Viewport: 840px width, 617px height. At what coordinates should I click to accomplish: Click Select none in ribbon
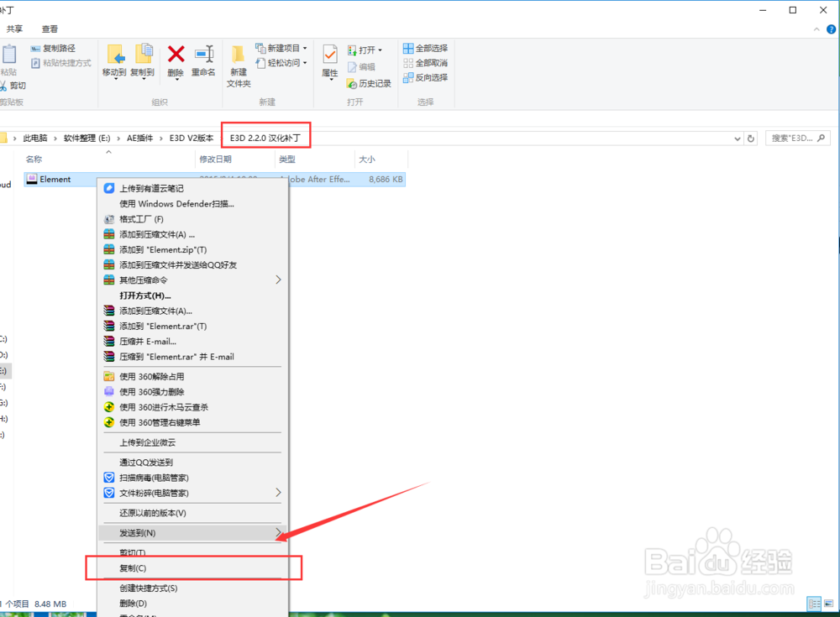[x=425, y=63]
